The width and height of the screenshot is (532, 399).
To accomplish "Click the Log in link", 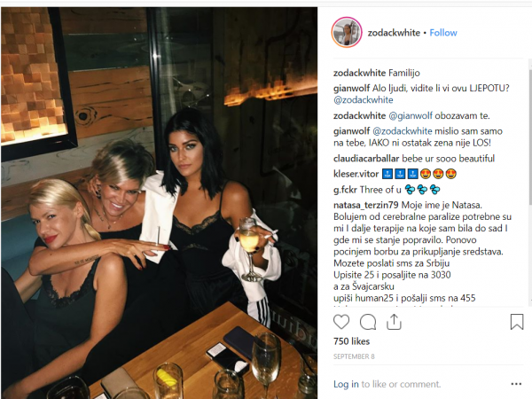I will [x=346, y=384].
